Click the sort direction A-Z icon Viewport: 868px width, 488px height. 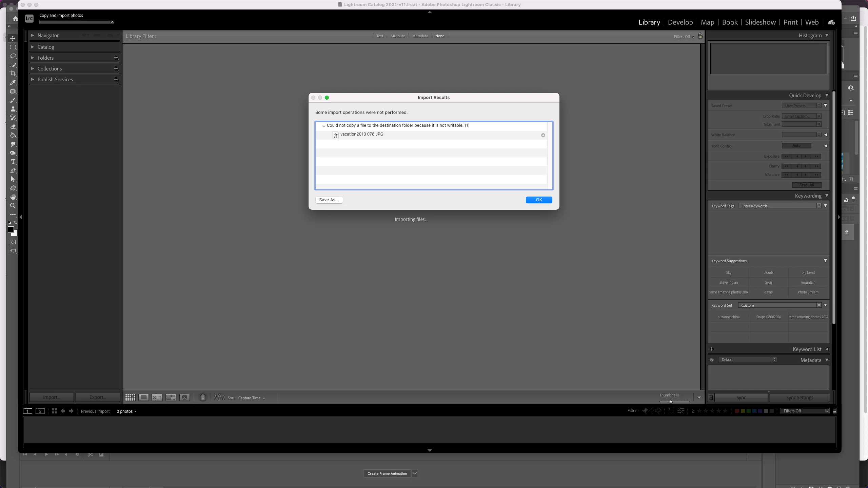coord(219,398)
